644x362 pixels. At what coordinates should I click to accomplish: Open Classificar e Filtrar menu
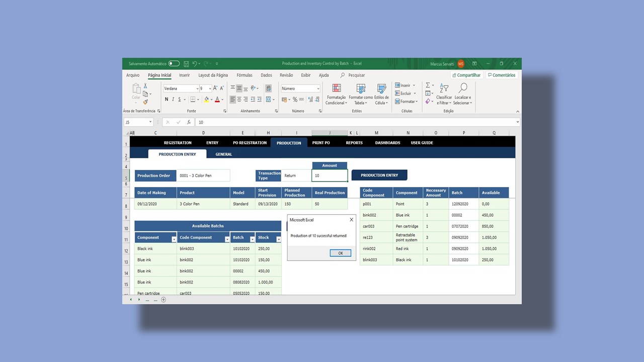tap(444, 95)
